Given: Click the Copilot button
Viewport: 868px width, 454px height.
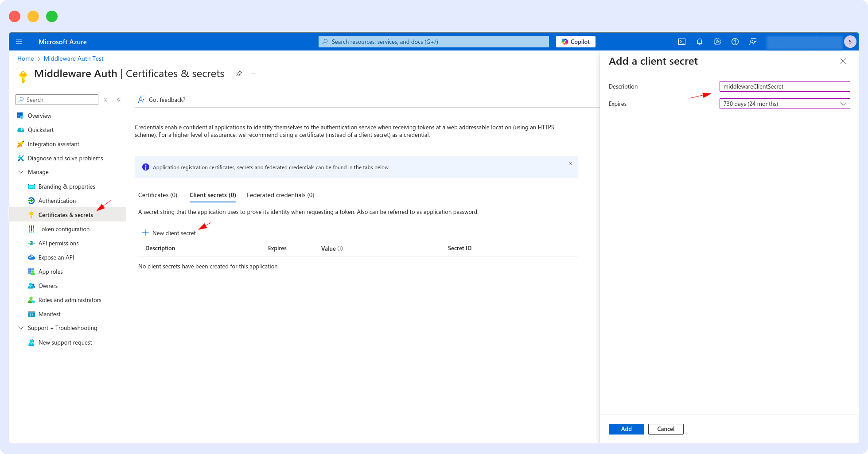Looking at the screenshot, I should (576, 42).
